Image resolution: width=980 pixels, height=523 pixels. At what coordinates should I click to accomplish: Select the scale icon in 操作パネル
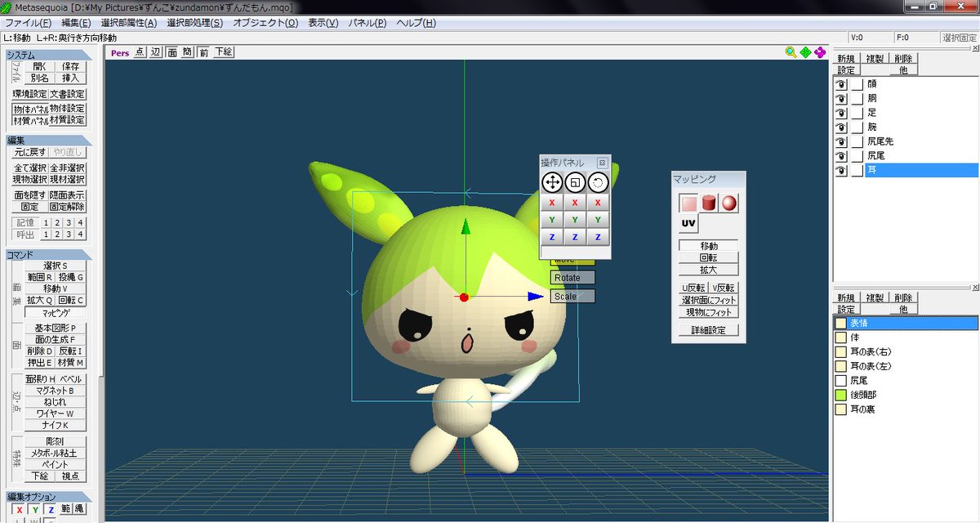click(575, 182)
